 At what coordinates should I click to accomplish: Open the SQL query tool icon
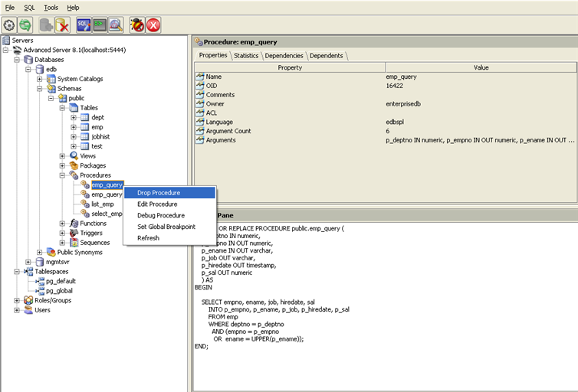(x=84, y=25)
